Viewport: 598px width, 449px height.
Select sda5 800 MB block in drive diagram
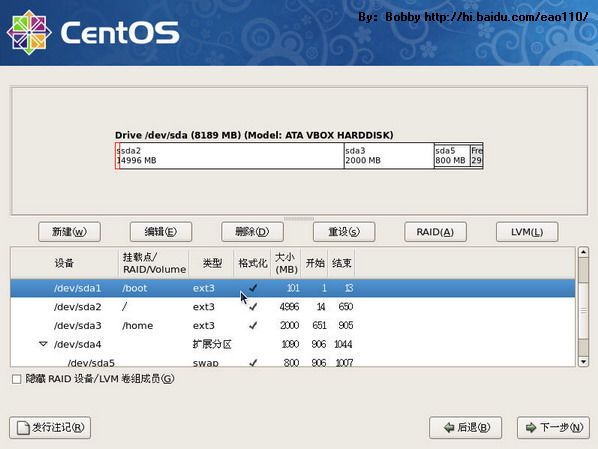point(452,156)
